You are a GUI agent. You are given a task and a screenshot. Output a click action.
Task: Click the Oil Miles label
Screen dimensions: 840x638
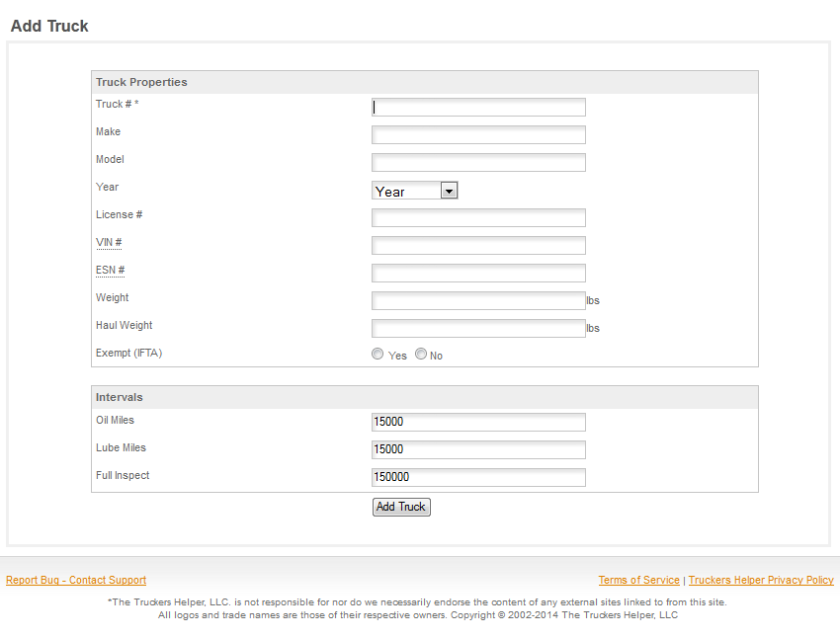[116, 420]
